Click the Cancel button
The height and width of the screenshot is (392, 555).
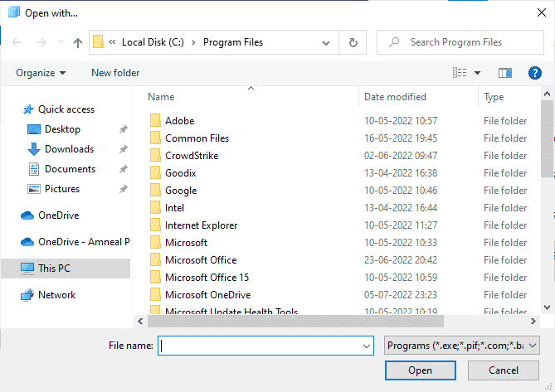tap(504, 370)
